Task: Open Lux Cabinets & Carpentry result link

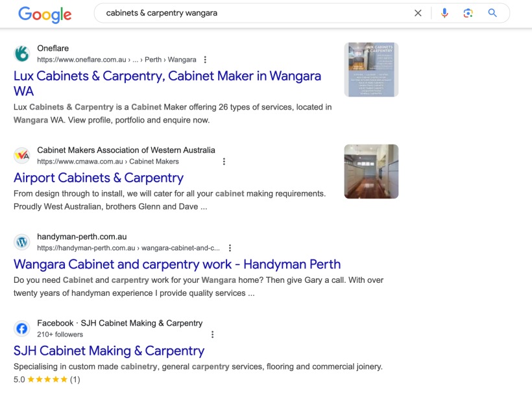Action: 167,84
